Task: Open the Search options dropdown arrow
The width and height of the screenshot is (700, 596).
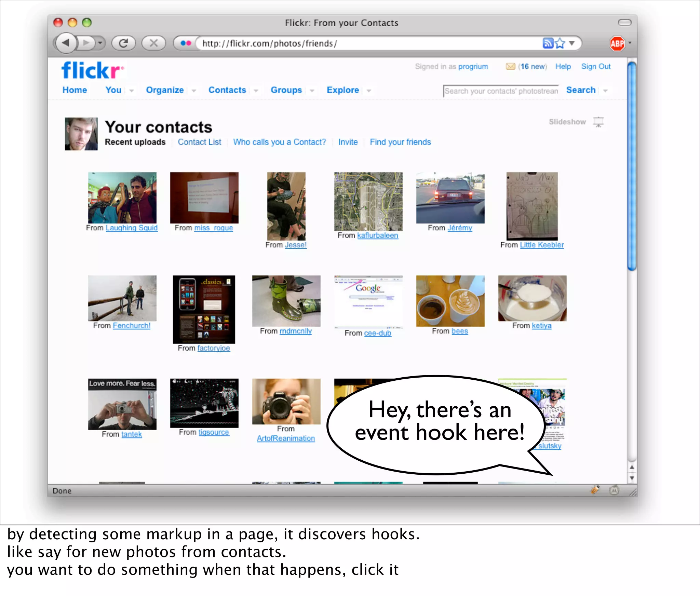Action: pos(605,91)
